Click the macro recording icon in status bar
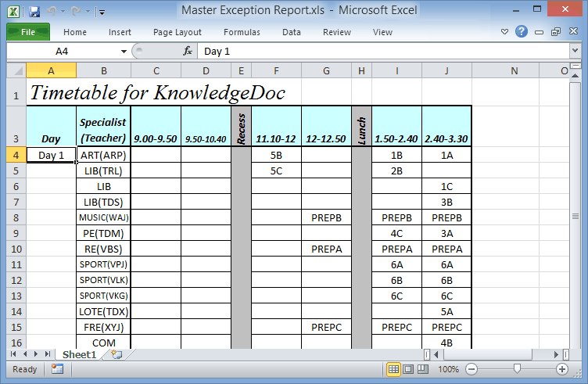Screen dimensions: 588x384 tap(57, 369)
